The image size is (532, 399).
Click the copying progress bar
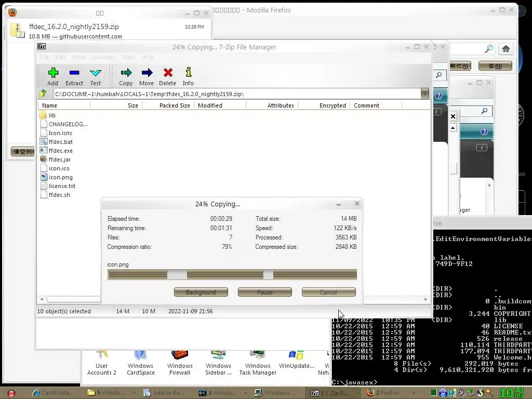(232, 274)
